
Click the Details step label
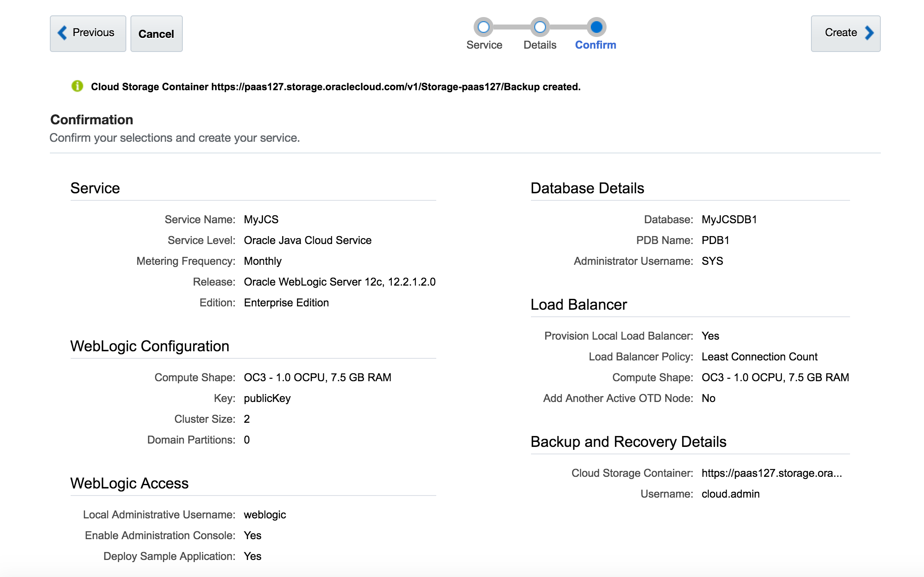(x=540, y=45)
